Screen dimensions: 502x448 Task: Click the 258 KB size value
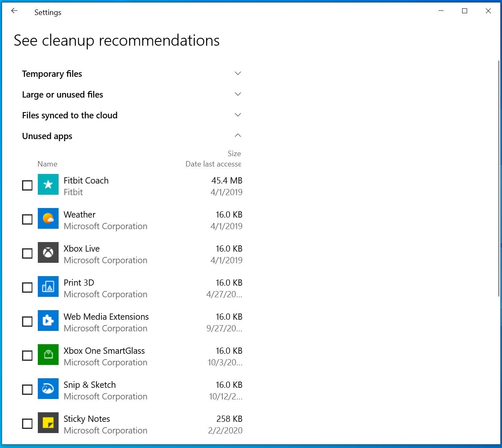229,419
